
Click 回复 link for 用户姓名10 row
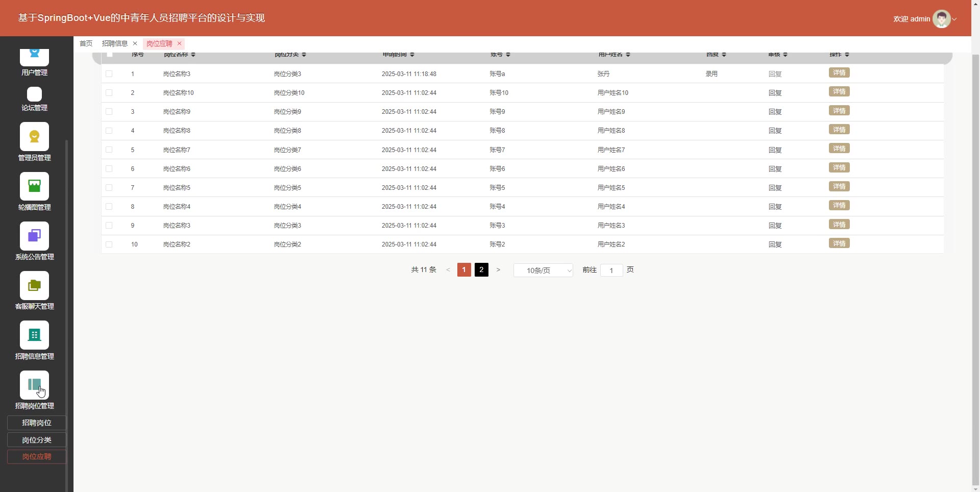click(x=775, y=93)
